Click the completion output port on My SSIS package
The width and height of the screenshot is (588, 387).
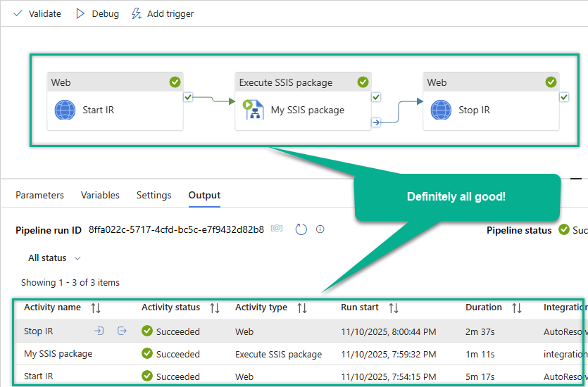pyautogui.click(x=376, y=122)
